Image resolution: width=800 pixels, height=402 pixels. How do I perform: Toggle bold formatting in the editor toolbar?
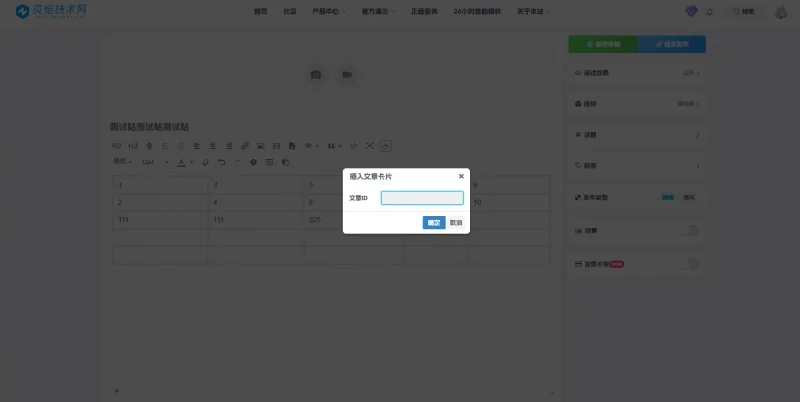149,146
